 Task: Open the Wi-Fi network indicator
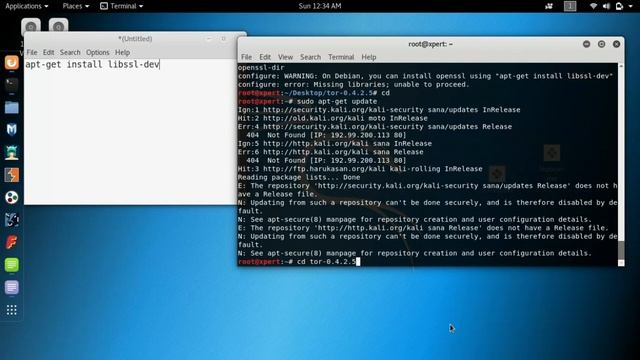(593, 6)
